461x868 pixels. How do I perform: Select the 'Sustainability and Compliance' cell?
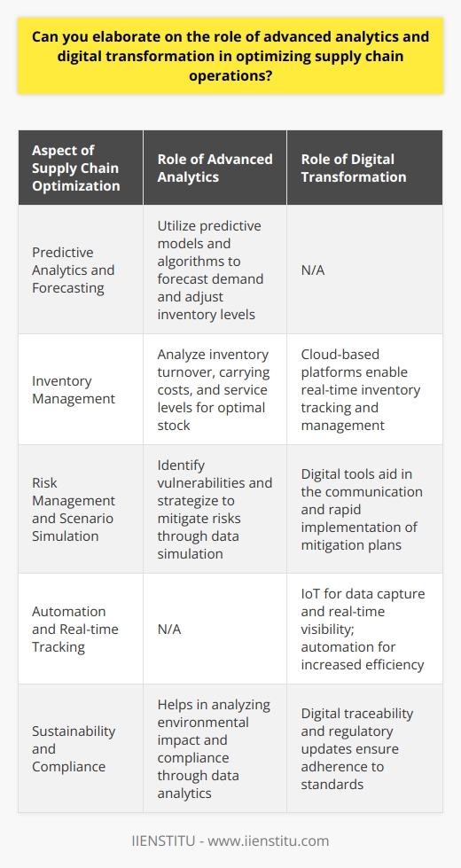[81, 748]
